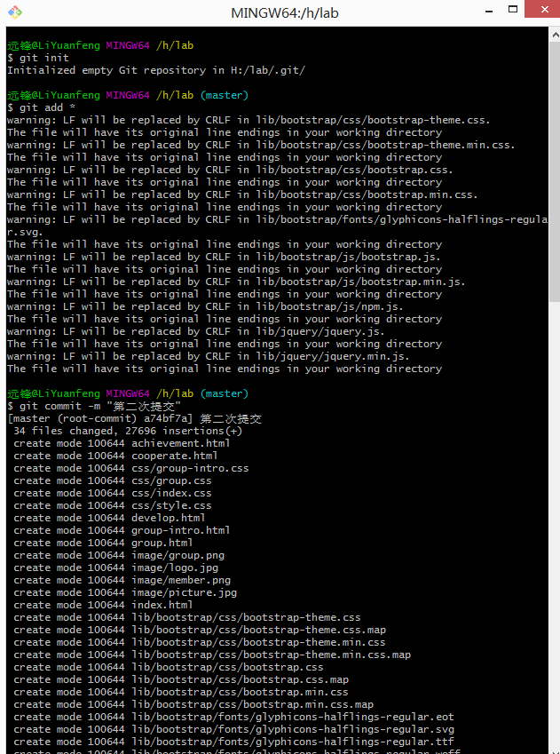Click the css/index.css line
This screenshot has height=754, width=560.
coord(113,493)
